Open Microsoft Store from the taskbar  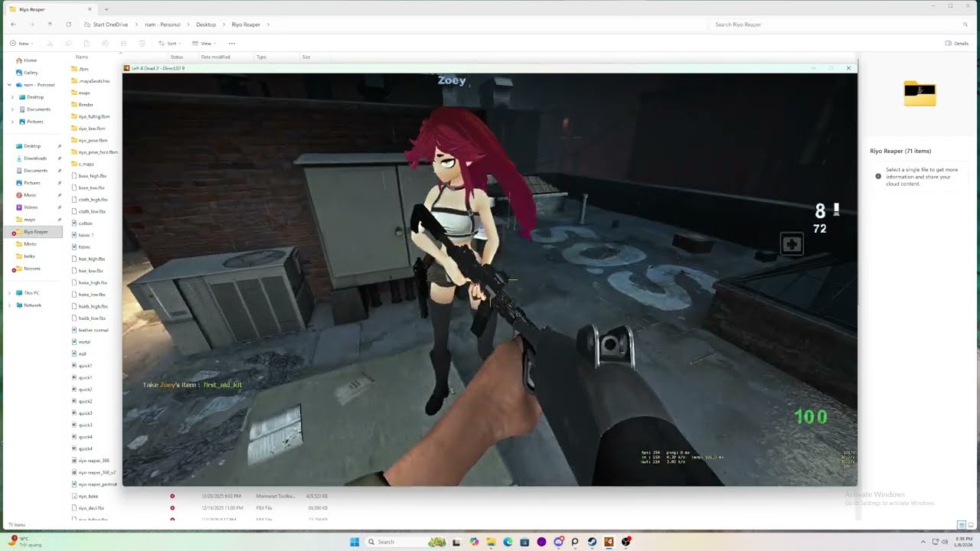[x=524, y=542]
